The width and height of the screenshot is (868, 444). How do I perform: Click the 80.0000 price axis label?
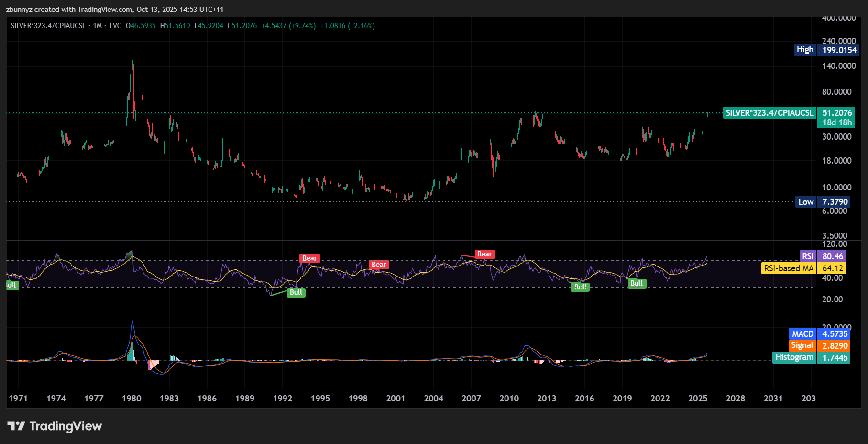836,91
